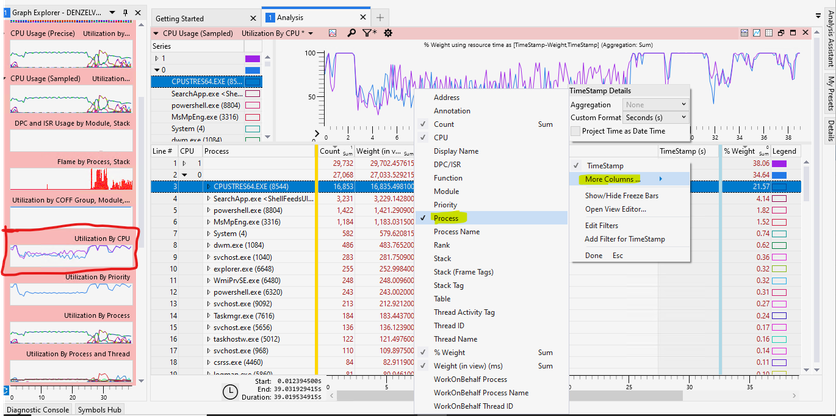The width and height of the screenshot is (836, 416).
Task: Open Graph Explorer window options arrow
Action: click(x=112, y=12)
